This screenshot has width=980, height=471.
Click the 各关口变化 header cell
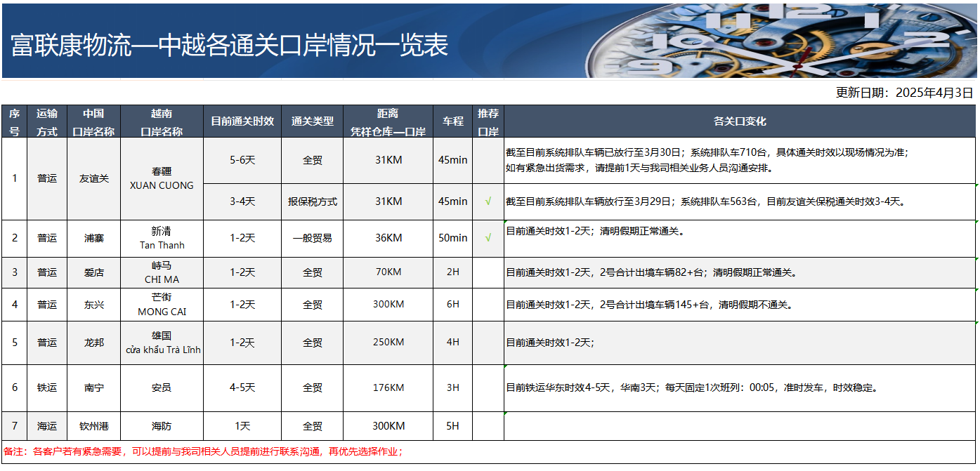[x=740, y=121]
